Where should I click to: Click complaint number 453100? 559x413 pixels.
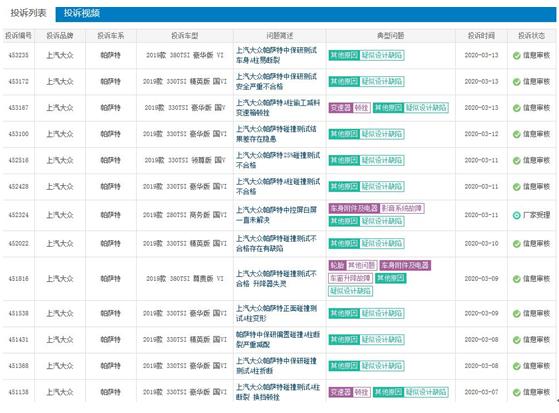tap(19, 134)
